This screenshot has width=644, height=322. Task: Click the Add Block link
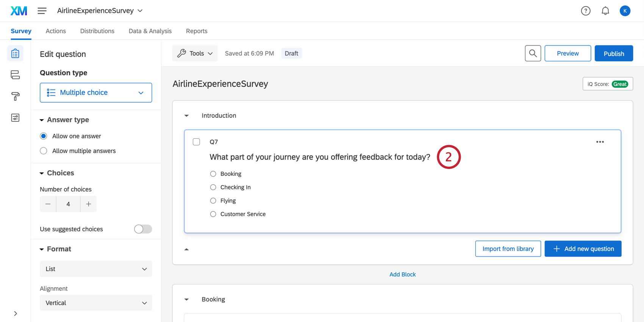(x=402, y=274)
